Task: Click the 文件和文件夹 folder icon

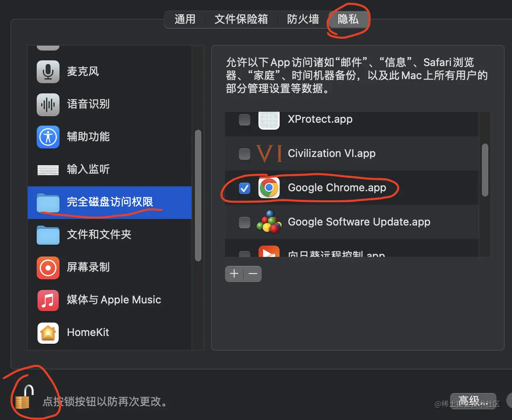Action: (48, 235)
